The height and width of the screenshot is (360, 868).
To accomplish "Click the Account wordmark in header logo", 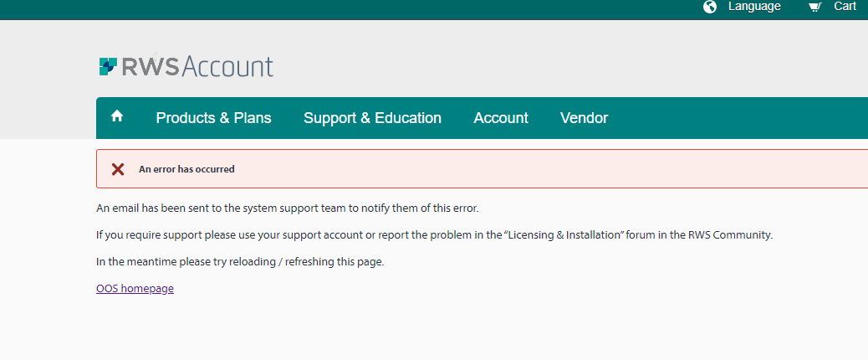I will (x=227, y=66).
